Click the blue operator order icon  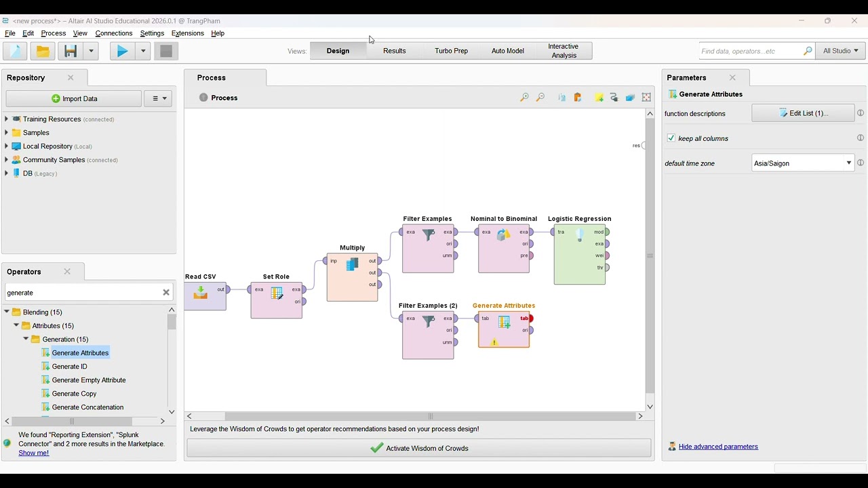(630, 98)
